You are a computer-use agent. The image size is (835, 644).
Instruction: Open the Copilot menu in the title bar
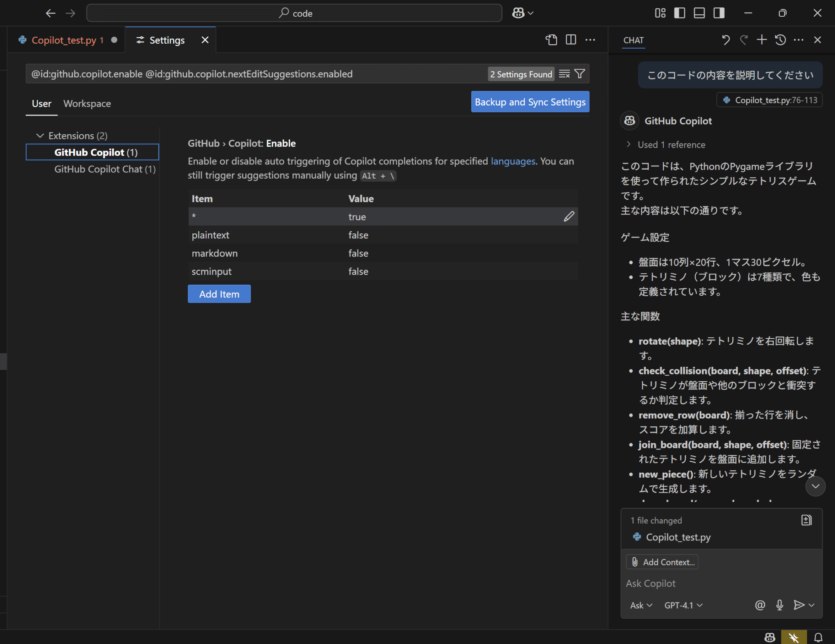[523, 13]
